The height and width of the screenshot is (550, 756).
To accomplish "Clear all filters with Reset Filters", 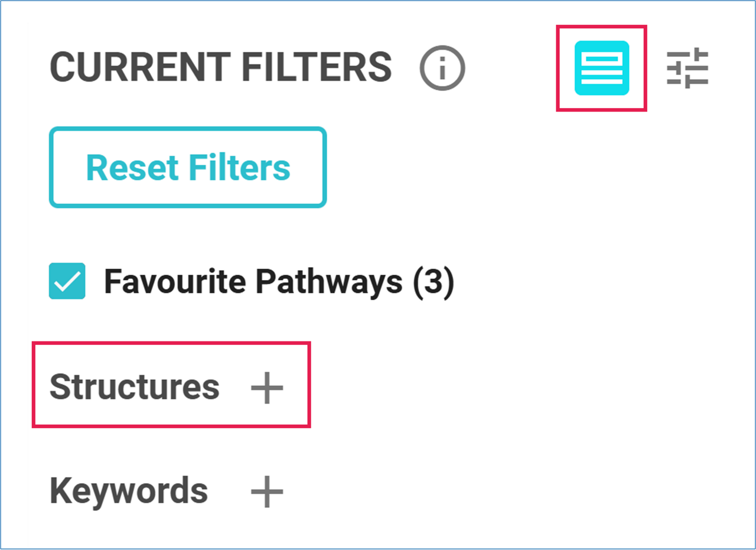I will [188, 168].
